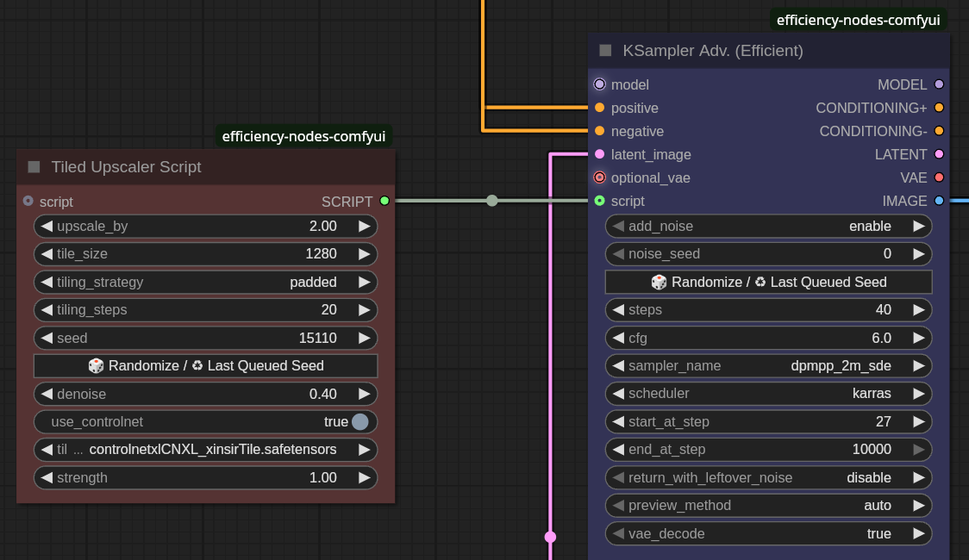Click the pink reroute dot on latent link
This screenshot has height=560, width=969.
pyautogui.click(x=550, y=537)
